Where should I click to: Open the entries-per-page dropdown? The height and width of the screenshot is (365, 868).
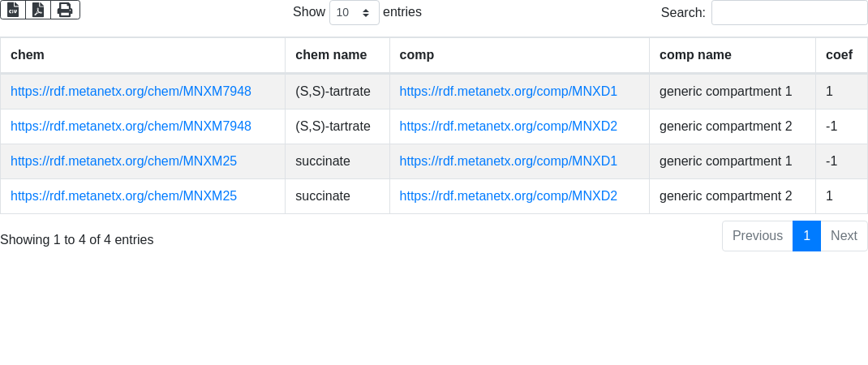354,13
